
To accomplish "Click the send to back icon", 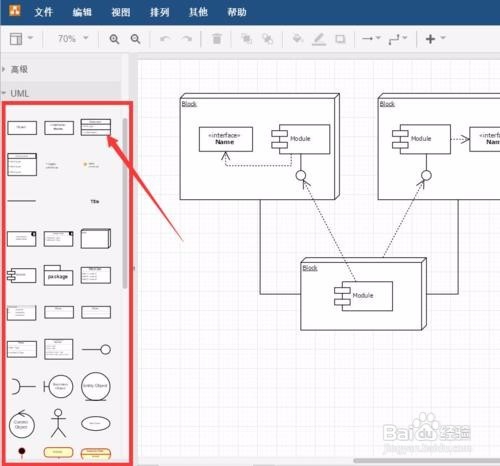I will (x=267, y=39).
